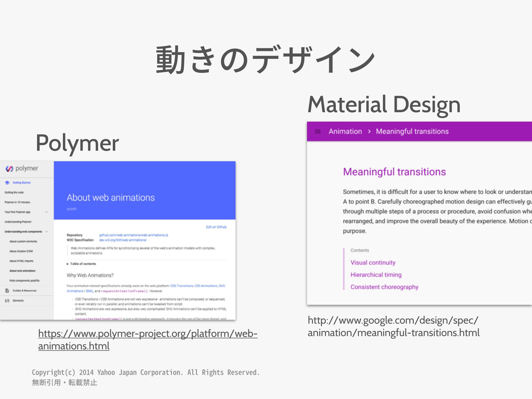Open 'Getting the code' sidebar item

click(14, 192)
